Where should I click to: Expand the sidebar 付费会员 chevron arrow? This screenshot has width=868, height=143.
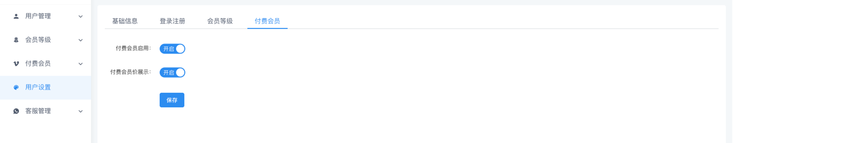(x=81, y=64)
